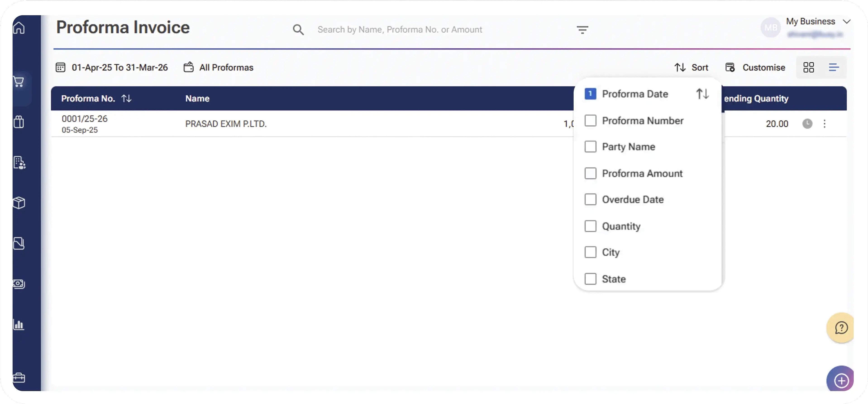Switch to list view layout
This screenshot has width=868, height=404.
click(834, 67)
